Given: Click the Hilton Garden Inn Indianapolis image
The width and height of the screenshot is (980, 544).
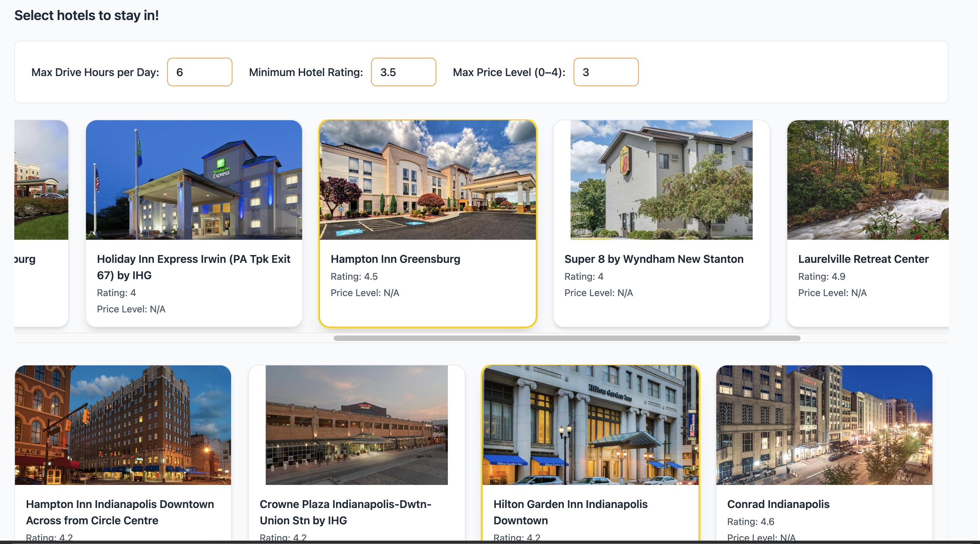Looking at the screenshot, I should coord(590,424).
